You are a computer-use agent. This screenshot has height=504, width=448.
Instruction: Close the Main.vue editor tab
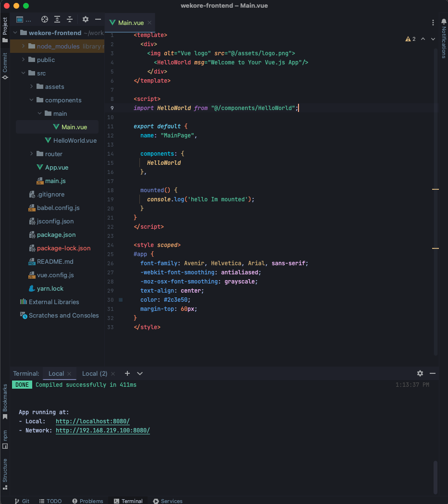pyautogui.click(x=149, y=23)
